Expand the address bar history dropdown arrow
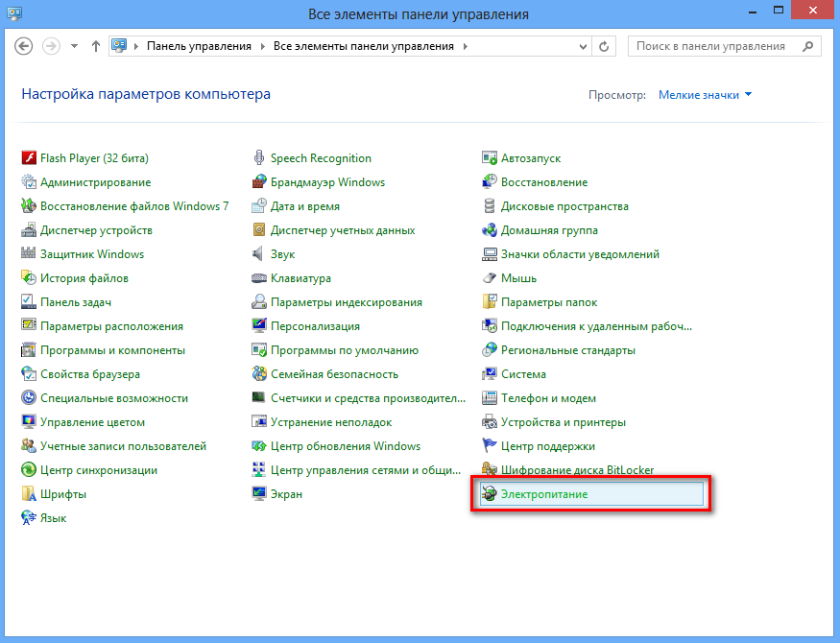 582,46
